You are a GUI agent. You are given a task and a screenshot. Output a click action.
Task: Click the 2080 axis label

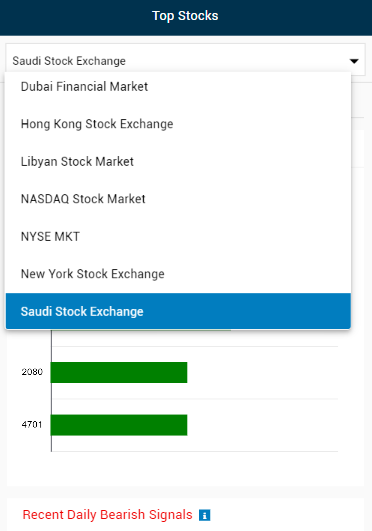(32, 372)
